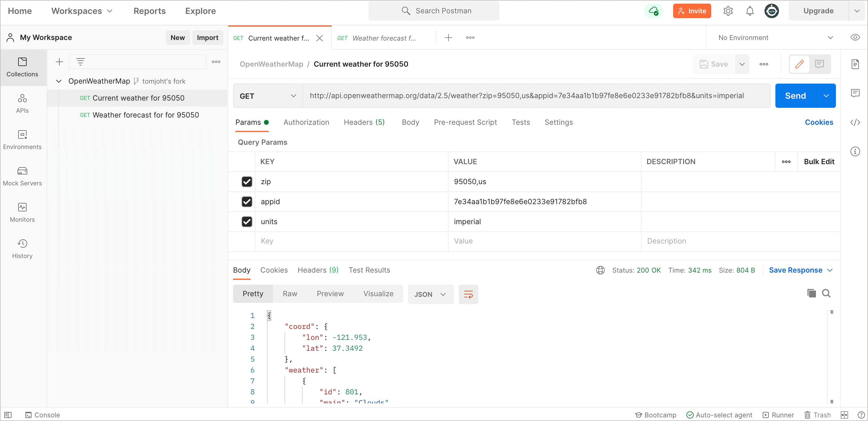868x421 pixels.
Task: Click the network globe icon near Status
Action: tap(600, 270)
